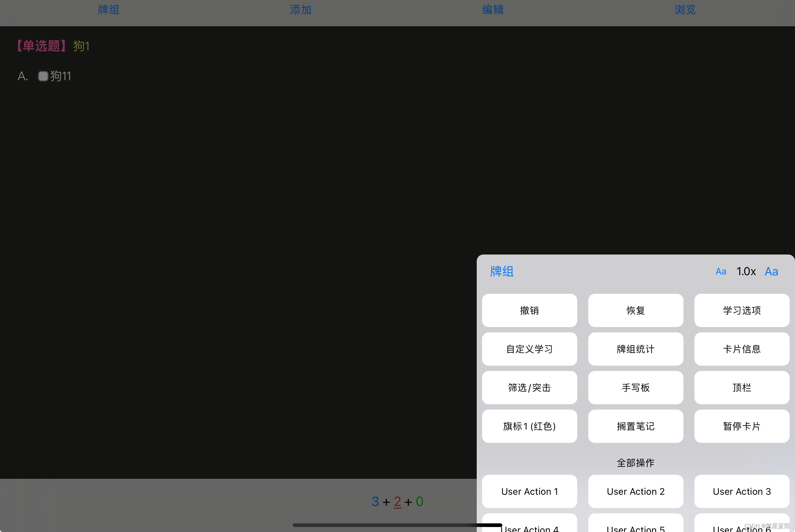Open 编辑 in top bar
This screenshot has height=532, width=795.
[493, 10]
